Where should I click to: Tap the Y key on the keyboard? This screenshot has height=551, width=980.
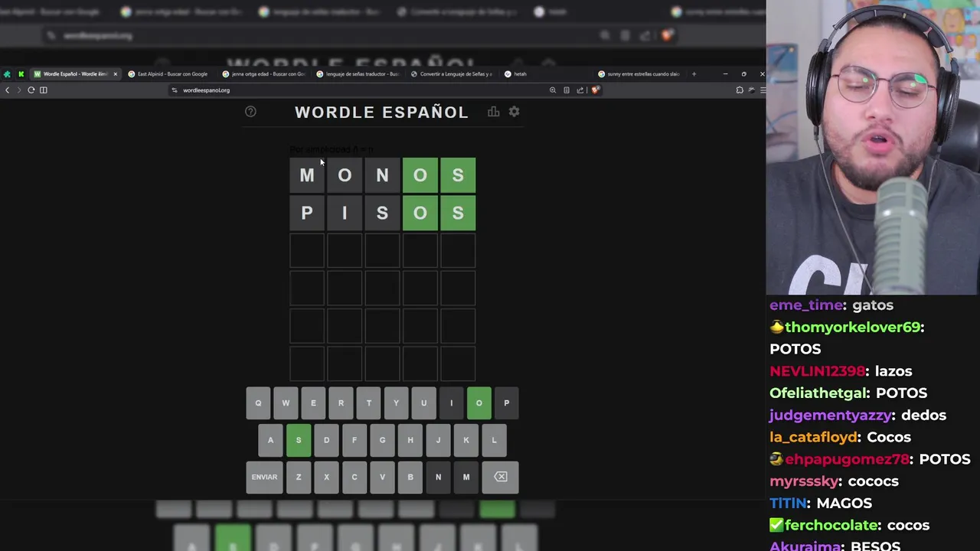pyautogui.click(x=396, y=403)
